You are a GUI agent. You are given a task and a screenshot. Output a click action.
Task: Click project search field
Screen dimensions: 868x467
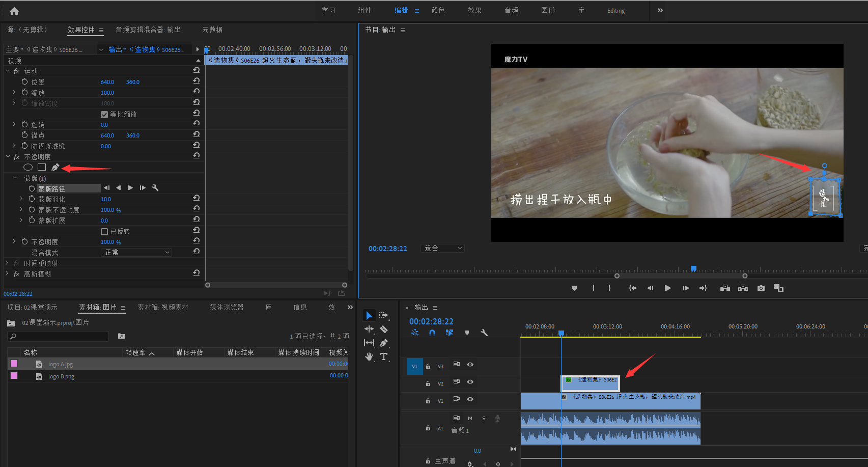point(59,336)
